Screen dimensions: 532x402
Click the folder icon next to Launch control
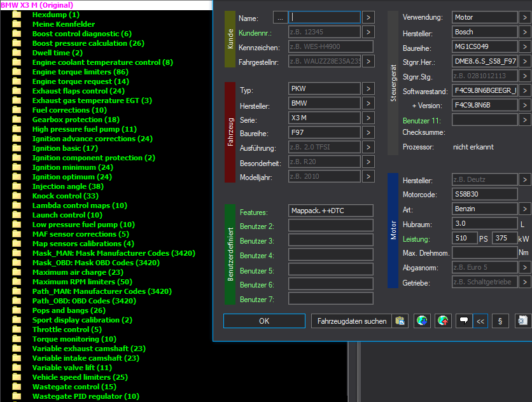click(17, 215)
